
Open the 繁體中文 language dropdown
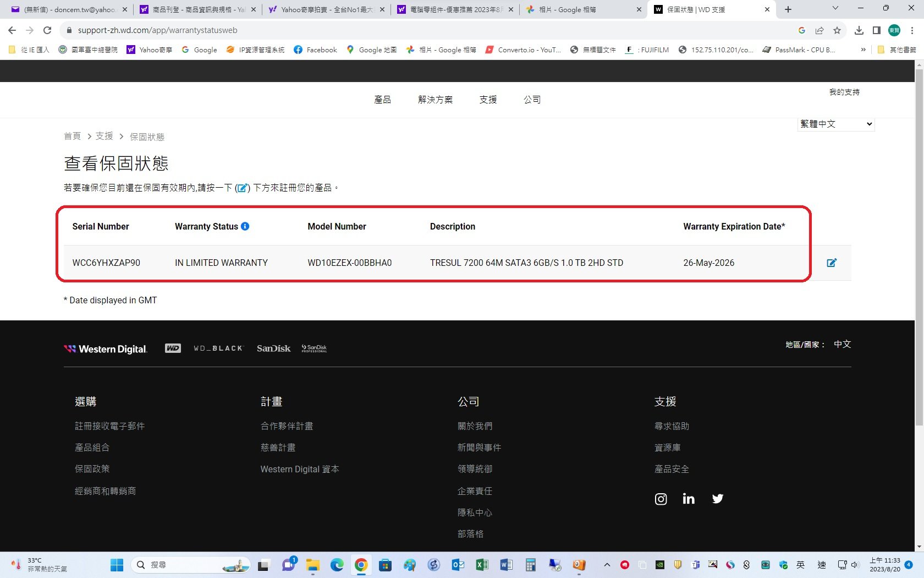[836, 124]
